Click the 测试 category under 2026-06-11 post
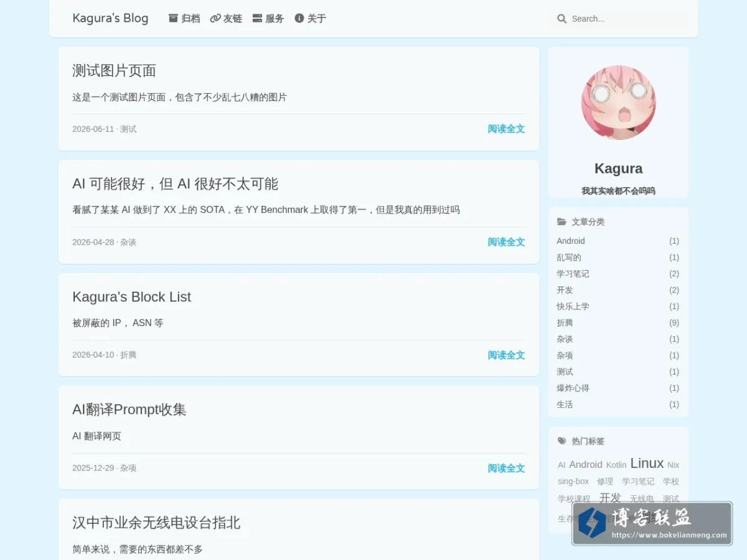The width and height of the screenshot is (747, 560). click(128, 129)
